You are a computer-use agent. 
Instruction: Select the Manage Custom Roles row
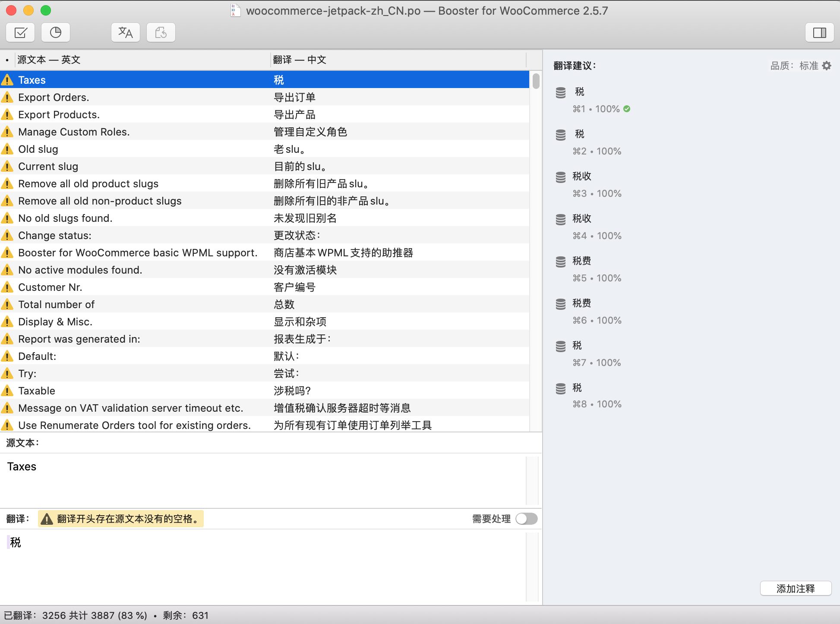74,132
